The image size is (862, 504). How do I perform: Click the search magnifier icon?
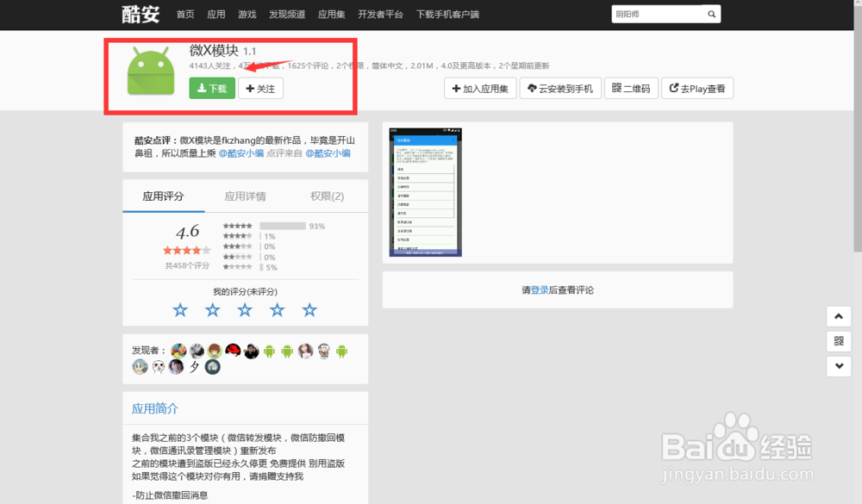(x=711, y=15)
